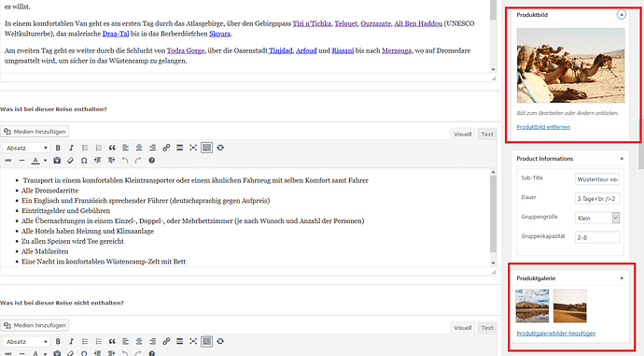This screenshot has height=356, width=644.
Task: Click the Gruppenkapazität field containing 2-8
Action: click(597, 237)
